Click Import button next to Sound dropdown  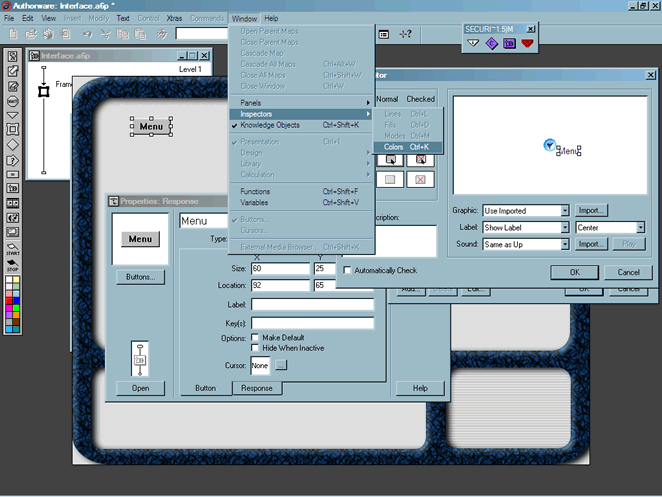591,244
